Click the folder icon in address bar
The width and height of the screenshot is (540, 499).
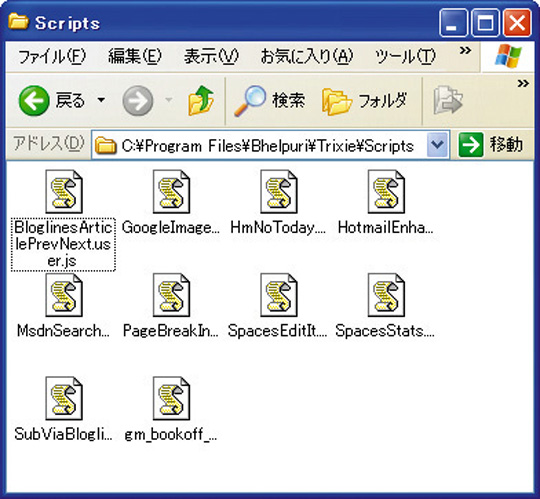click(105, 145)
